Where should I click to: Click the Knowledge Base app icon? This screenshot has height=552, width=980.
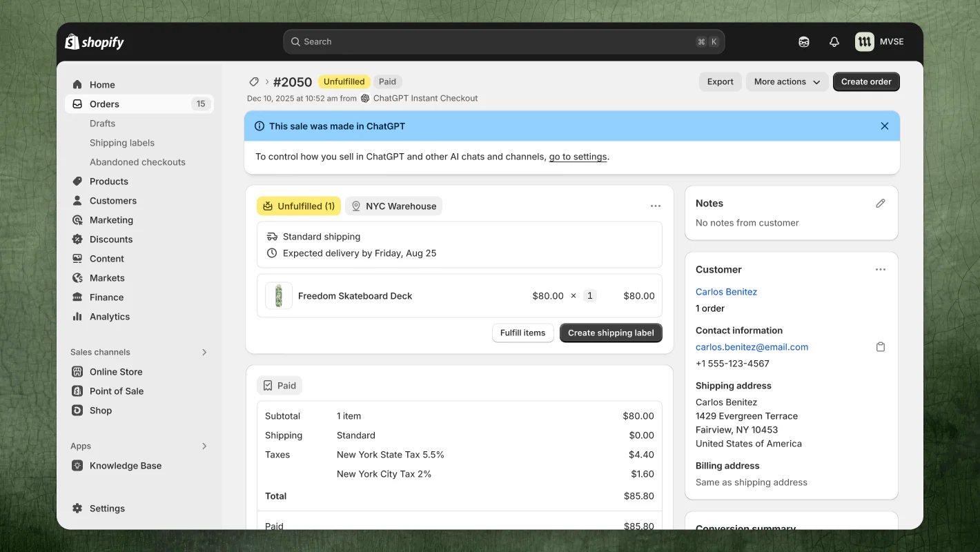coord(77,465)
